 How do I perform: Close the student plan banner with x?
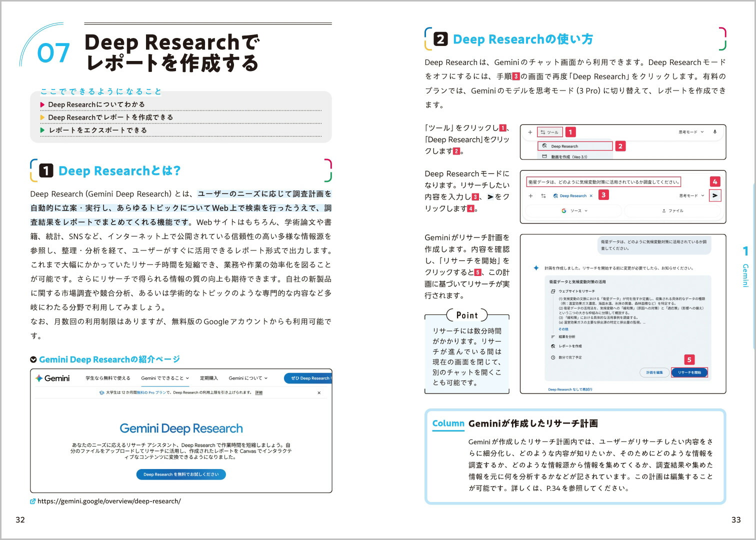319,393
